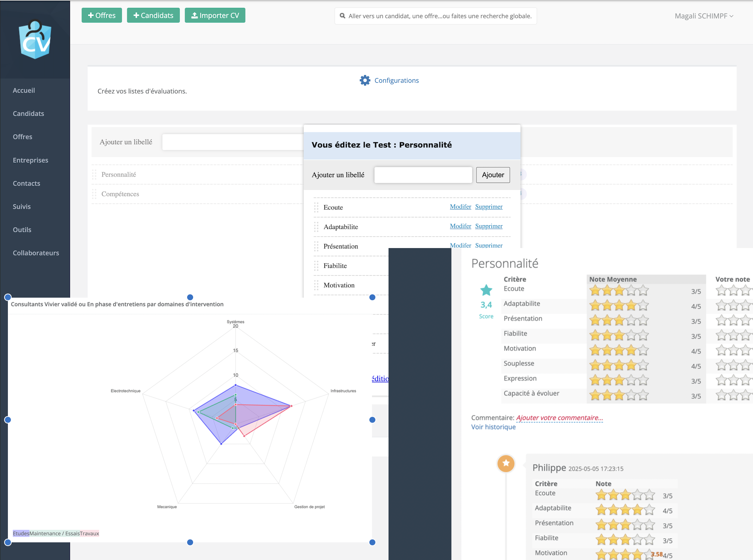The height and width of the screenshot is (560, 753).
Task: Click the Supprimer link for Adaptabilite
Action: 488,226
